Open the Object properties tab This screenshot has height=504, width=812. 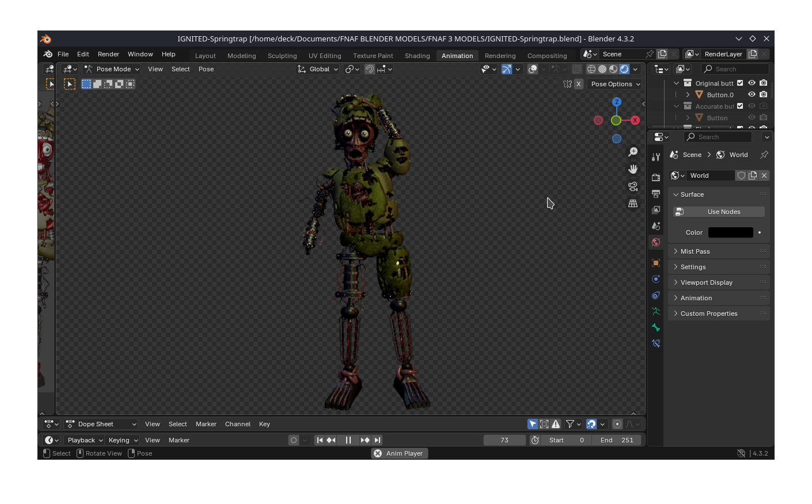point(656,263)
